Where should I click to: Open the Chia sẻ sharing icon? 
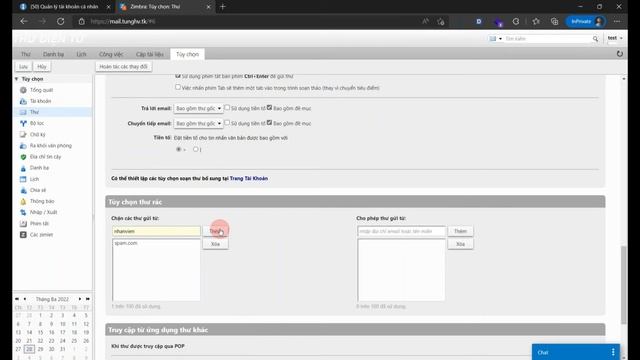click(x=23, y=190)
